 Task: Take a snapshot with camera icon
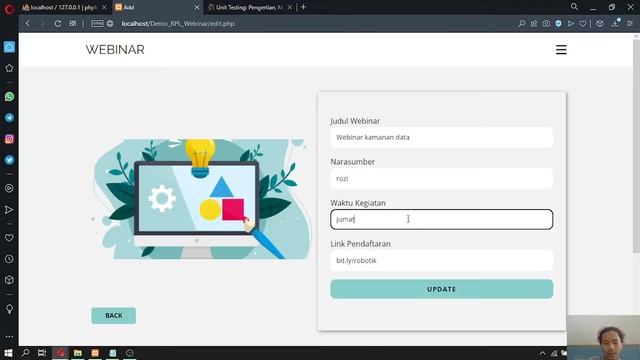(x=546, y=24)
